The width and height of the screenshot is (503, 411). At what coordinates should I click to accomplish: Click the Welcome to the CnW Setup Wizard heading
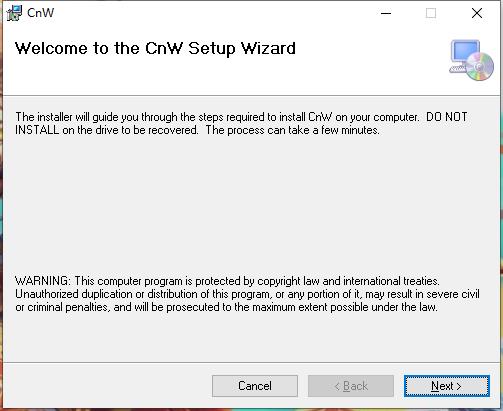tap(155, 49)
